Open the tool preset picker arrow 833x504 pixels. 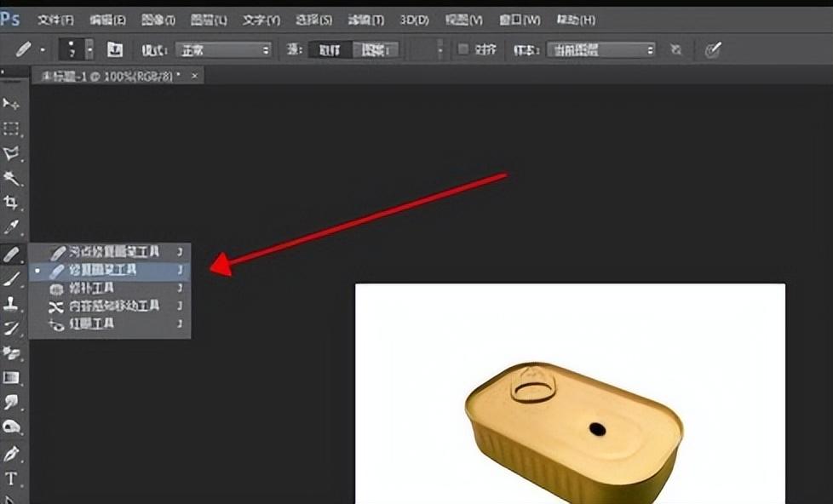tap(43, 50)
